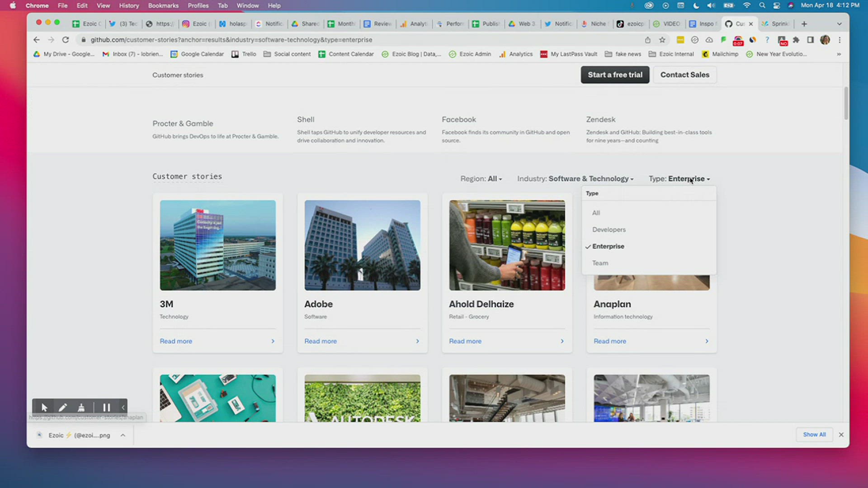This screenshot has width=868, height=488.
Task: Click arrow on 3M Read more row
Action: (273, 341)
